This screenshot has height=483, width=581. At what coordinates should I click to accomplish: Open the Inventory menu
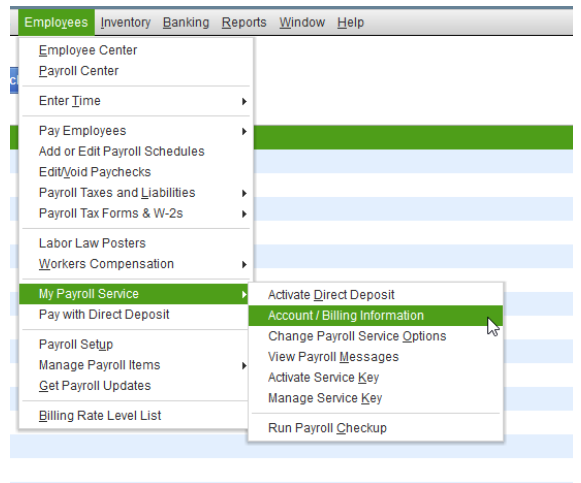tap(126, 22)
